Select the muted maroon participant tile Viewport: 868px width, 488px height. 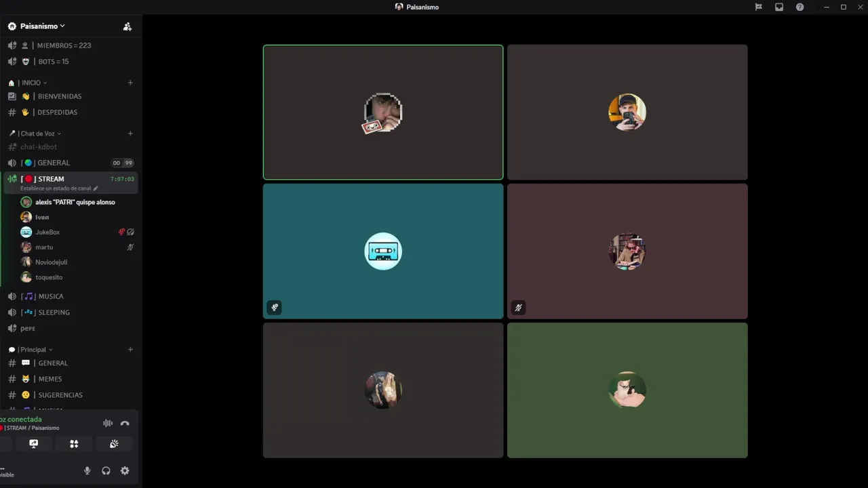tap(627, 251)
